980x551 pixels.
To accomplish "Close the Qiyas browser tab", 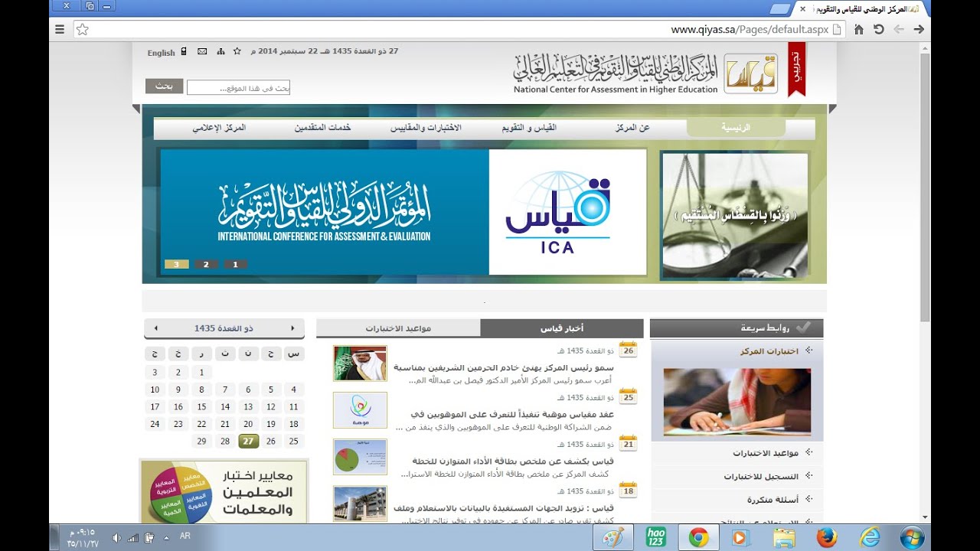I will click(x=802, y=9).
